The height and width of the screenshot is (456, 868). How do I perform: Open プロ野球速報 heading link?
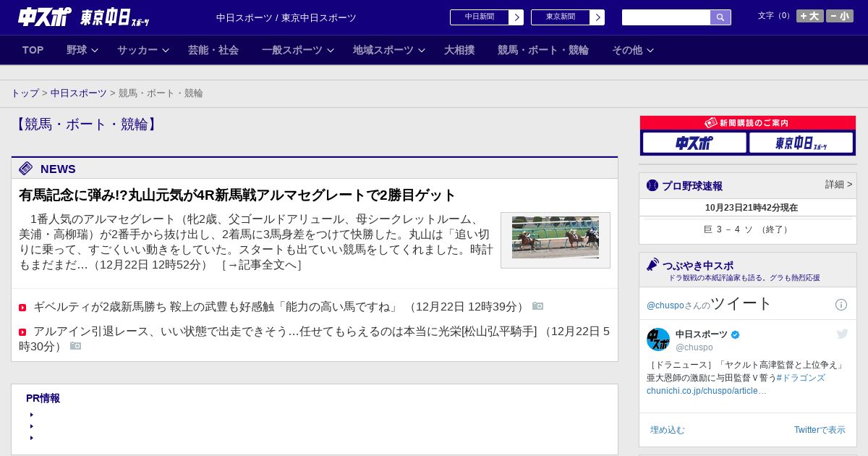click(x=692, y=186)
